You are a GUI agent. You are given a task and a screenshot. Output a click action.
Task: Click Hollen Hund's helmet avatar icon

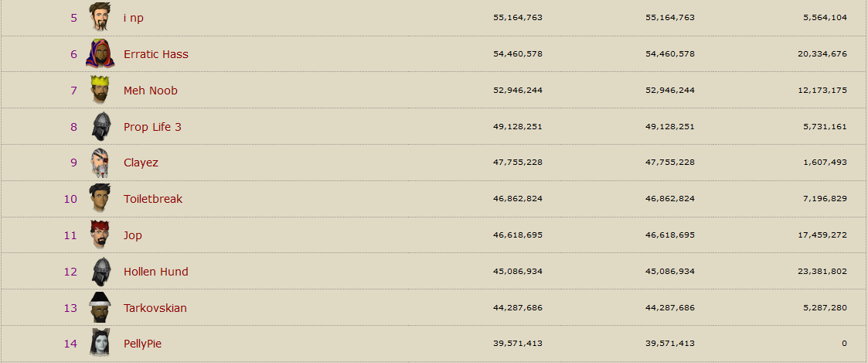click(100, 272)
